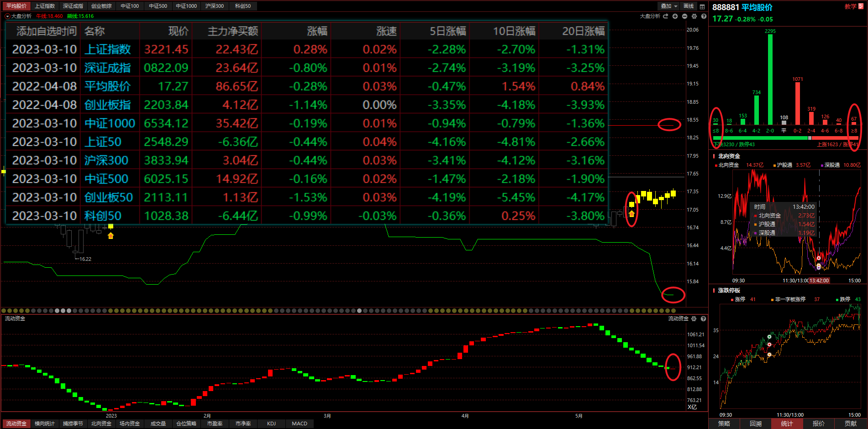The width and height of the screenshot is (868, 429).
Task: Select the 市盈率 indicator tab
Action: coord(215,424)
